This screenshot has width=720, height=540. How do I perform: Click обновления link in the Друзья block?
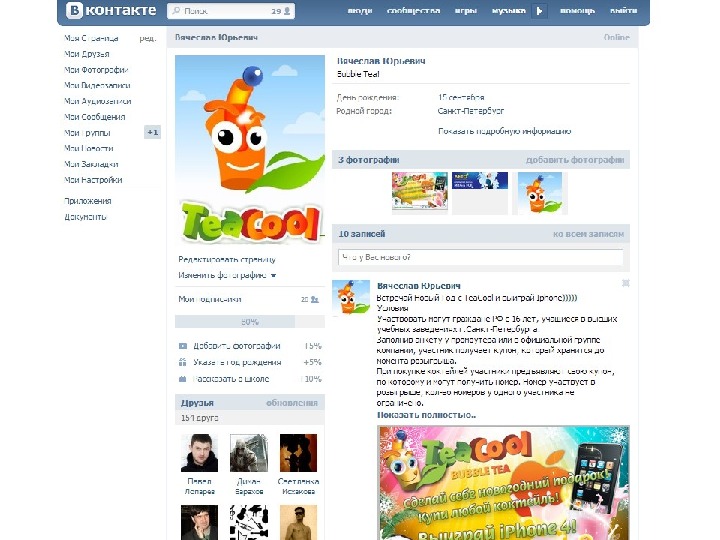(292, 403)
